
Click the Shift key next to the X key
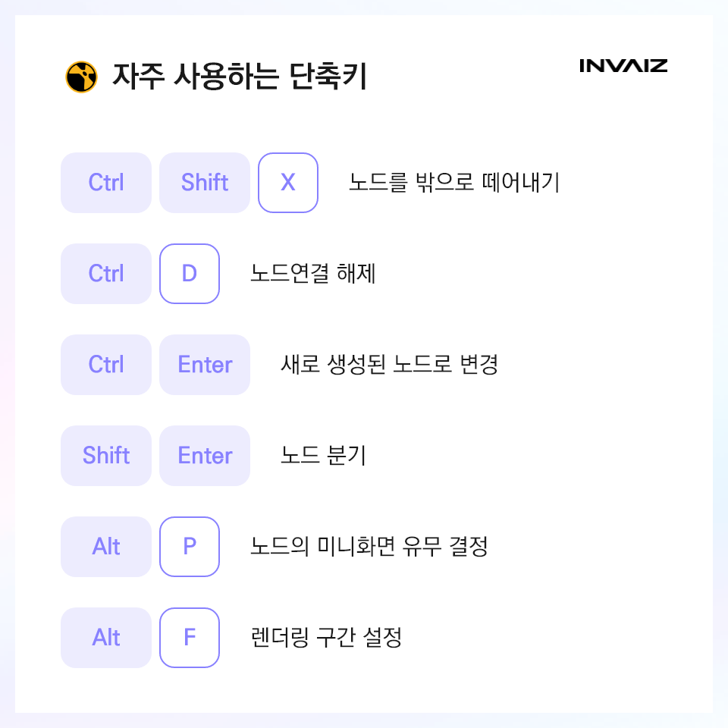click(205, 183)
